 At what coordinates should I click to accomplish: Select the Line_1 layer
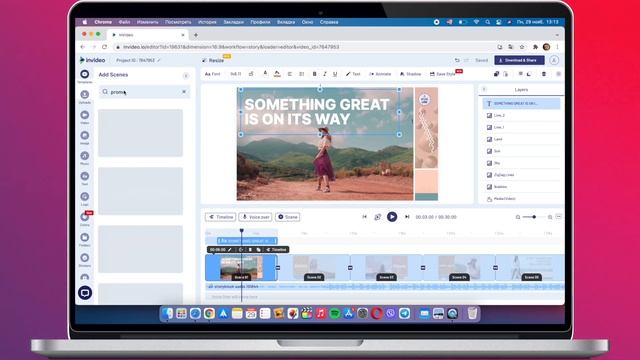coord(521,127)
